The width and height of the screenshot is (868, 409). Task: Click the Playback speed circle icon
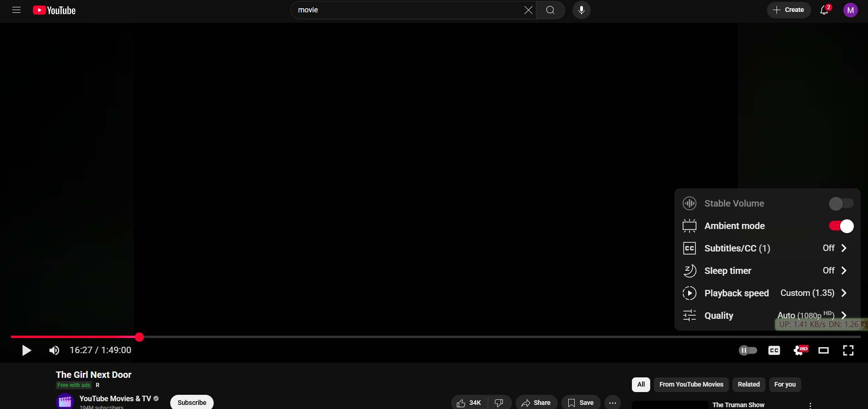690,293
